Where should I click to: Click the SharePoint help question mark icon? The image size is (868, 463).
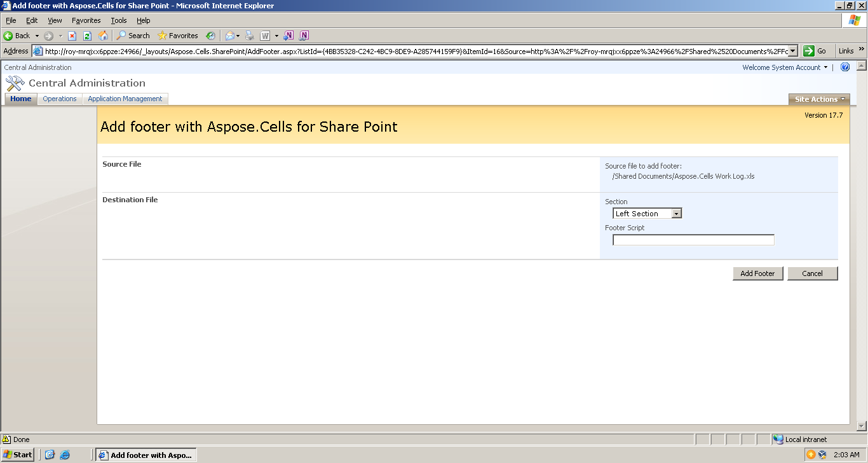click(845, 67)
